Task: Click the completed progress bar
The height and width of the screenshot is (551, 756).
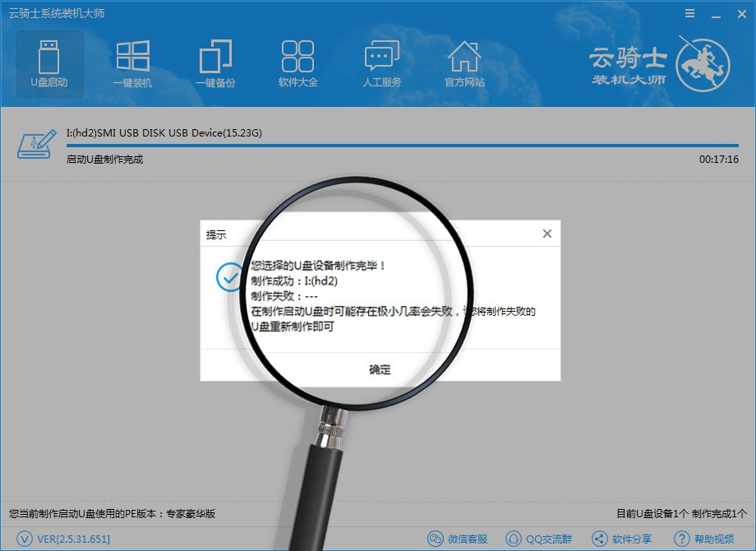Action: pos(403,146)
